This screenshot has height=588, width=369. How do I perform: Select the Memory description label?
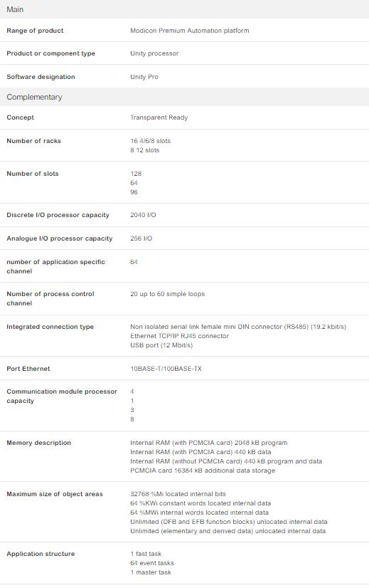point(38,443)
